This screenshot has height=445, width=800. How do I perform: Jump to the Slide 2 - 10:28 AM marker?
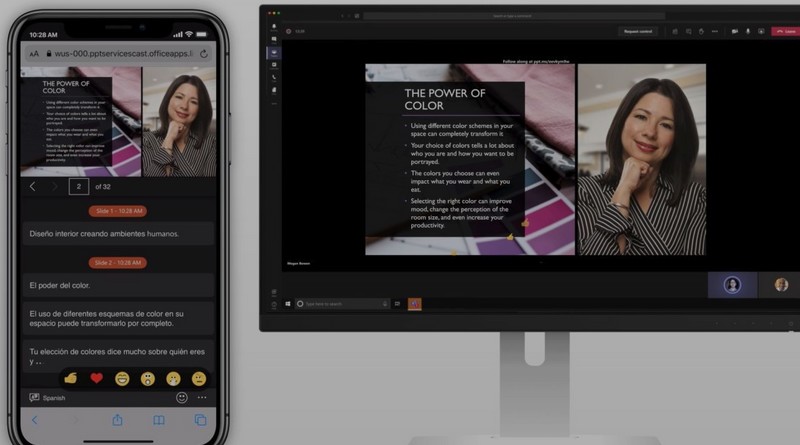coord(118,263)
